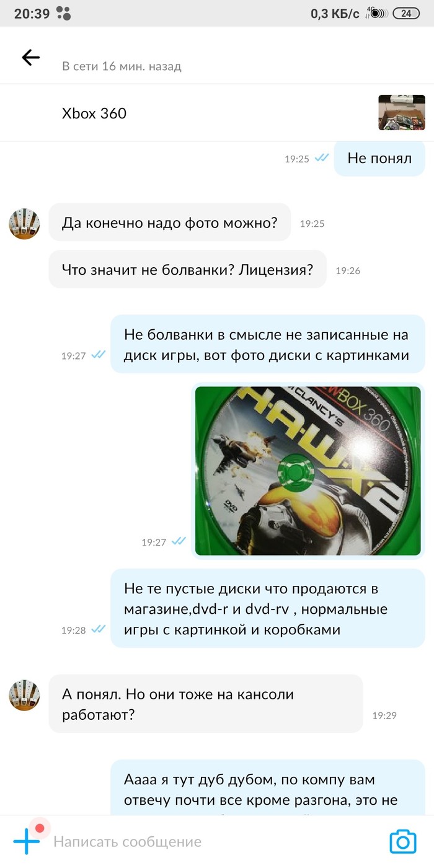The height and width of the screenshot is (868, 434).
Task: Open the Xbox 360 listing title
Action: click(x=94, y=113)
